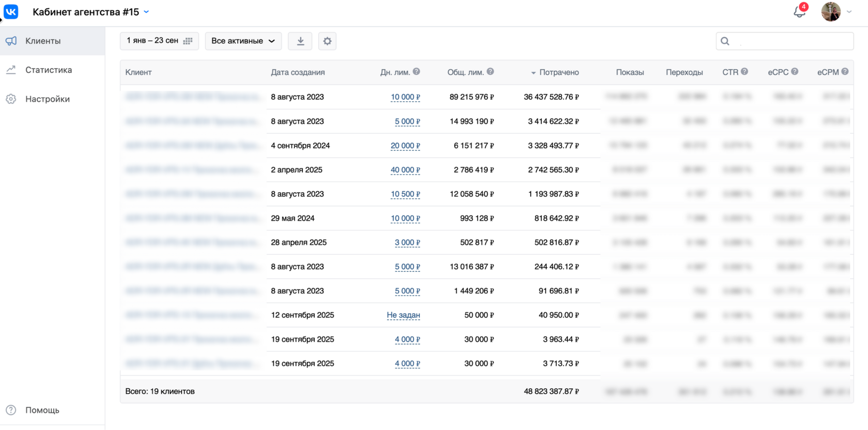Edit 10 000 ₽ limit for 29 мая 2024 row

[405, 219]
